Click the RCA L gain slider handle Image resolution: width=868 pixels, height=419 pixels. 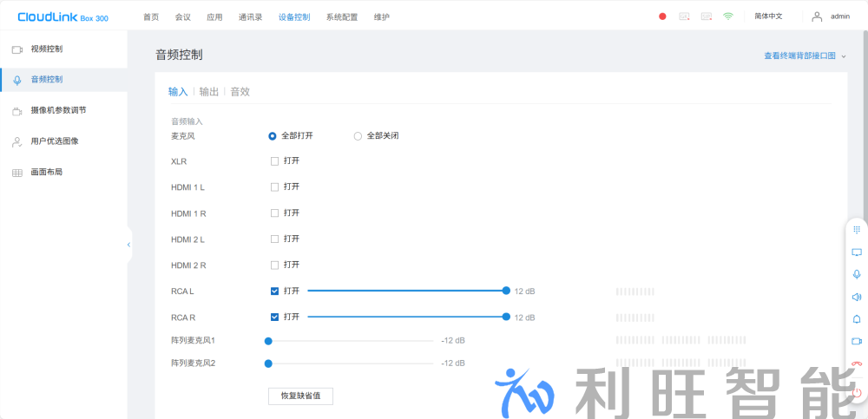tap(506, 291)
